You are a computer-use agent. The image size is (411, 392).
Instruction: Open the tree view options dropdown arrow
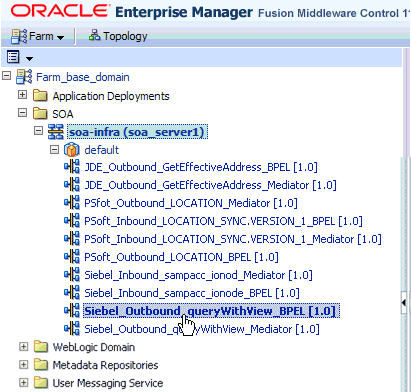pos(29,59)
